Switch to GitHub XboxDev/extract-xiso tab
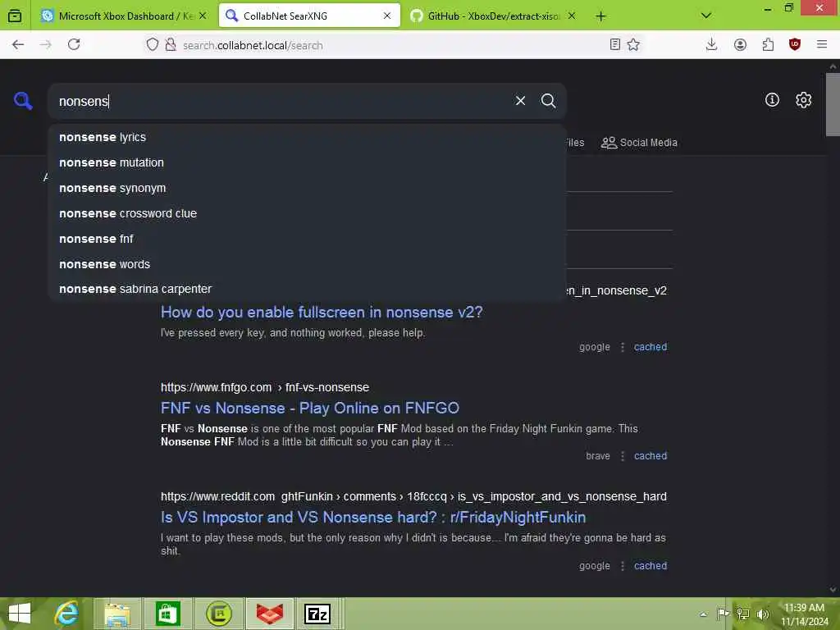The image size is (840, 630). point(493,16)
